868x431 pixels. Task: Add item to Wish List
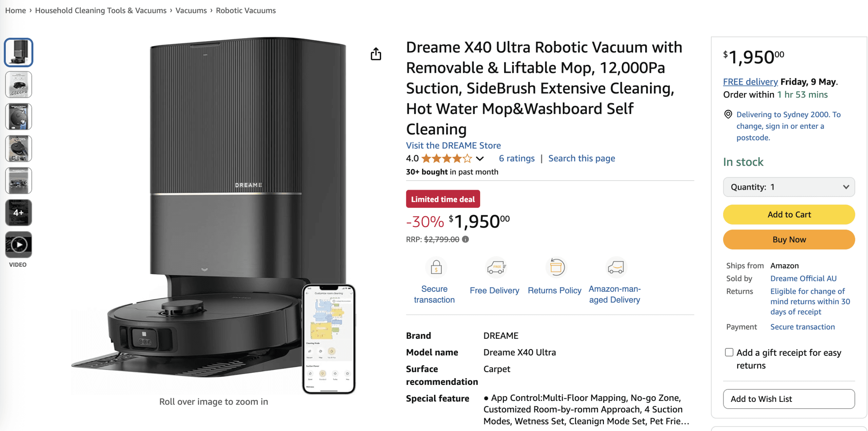click(x=789, y=399)
